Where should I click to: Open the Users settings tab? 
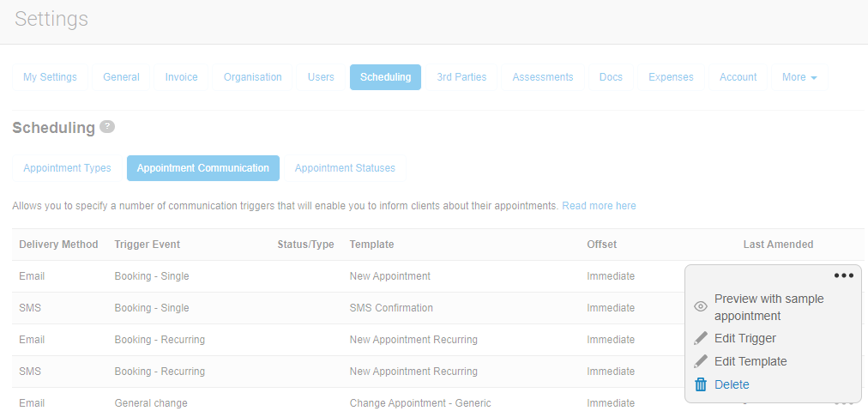coord(321,77)
